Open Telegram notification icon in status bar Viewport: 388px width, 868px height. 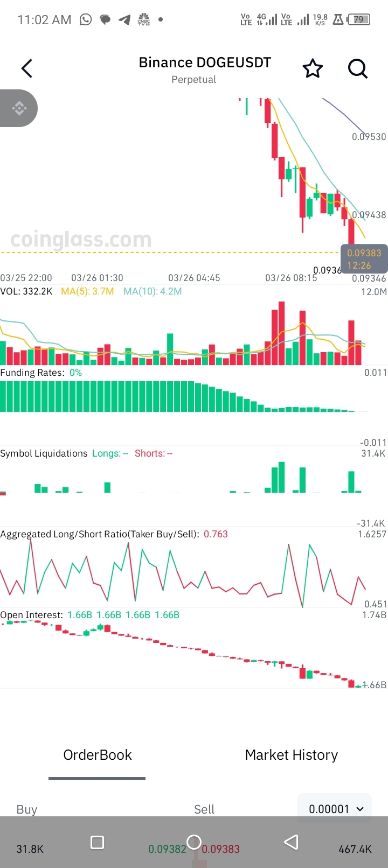click(x=124, y=20)
